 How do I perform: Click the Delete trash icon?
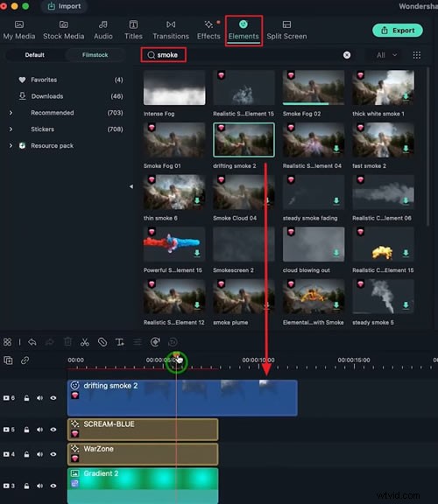pos(67,341)
